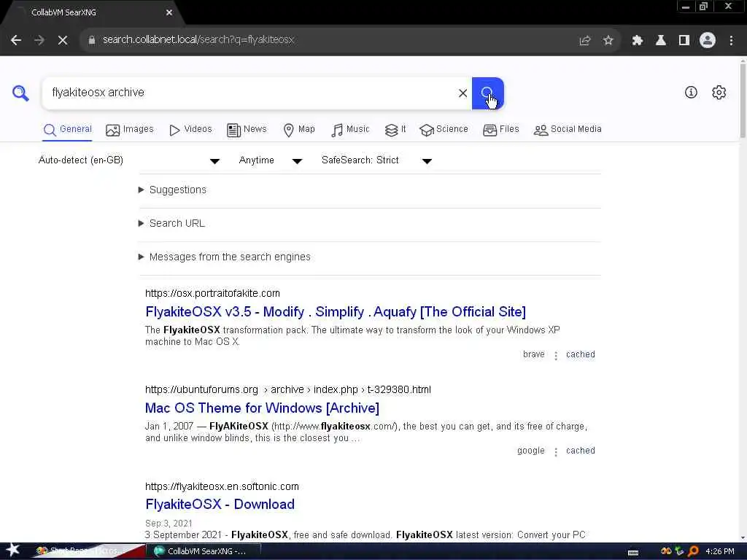Open the Start menu star button
This screenshot has height=560, width=747.
click(12, 551)
